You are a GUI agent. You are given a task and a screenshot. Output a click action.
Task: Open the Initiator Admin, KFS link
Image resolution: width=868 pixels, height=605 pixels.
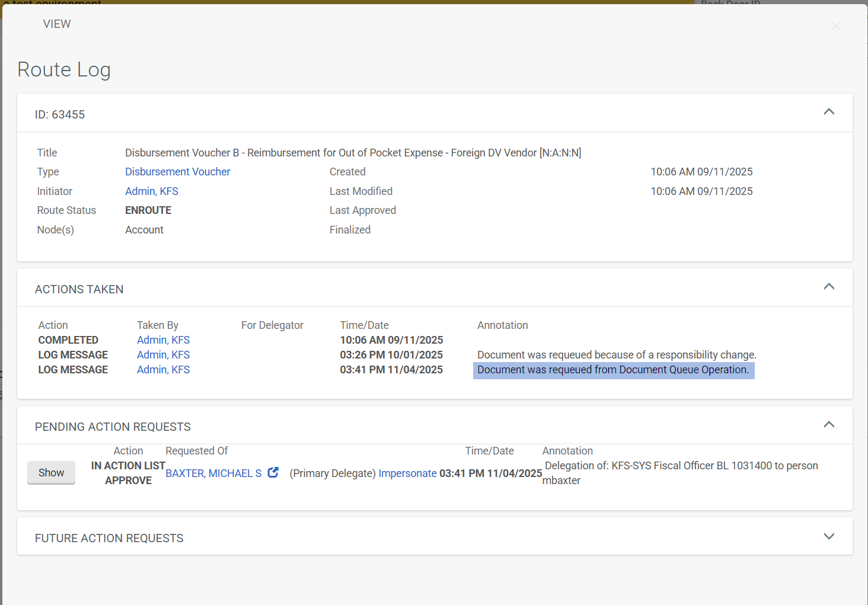tap(151, 191)
